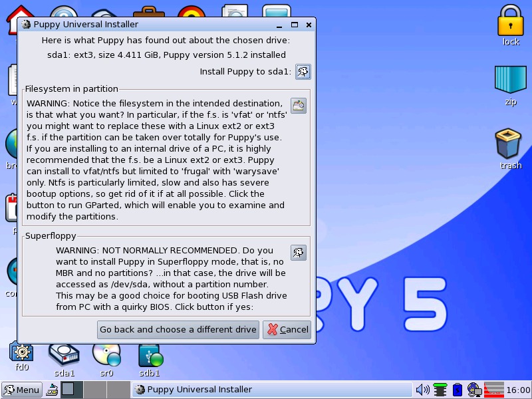
Task: Click the red CPU load graph
Action: tap(493, 390)
